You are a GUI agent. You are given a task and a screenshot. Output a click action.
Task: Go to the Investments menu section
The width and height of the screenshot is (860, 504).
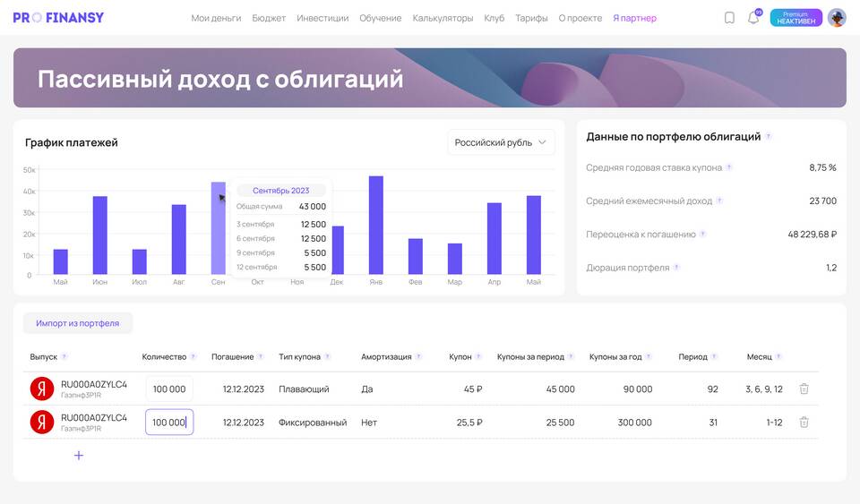(x=322, y=18)
